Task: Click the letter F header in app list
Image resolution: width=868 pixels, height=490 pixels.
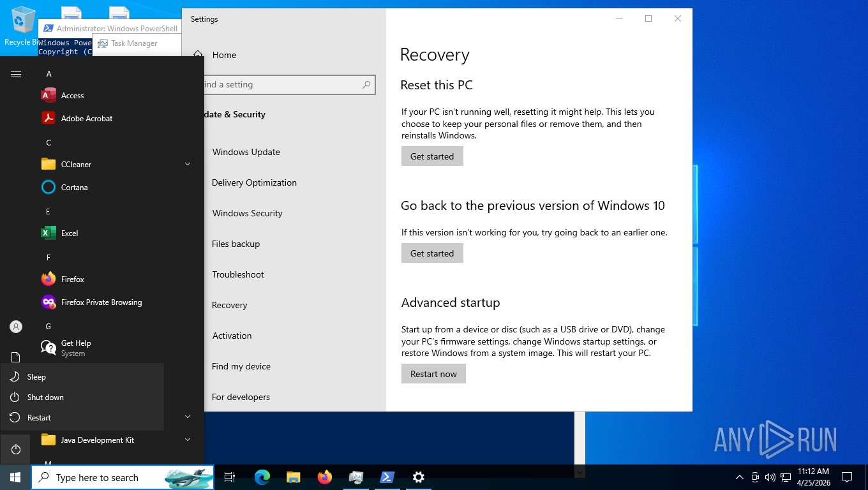Action: (48, 258)
